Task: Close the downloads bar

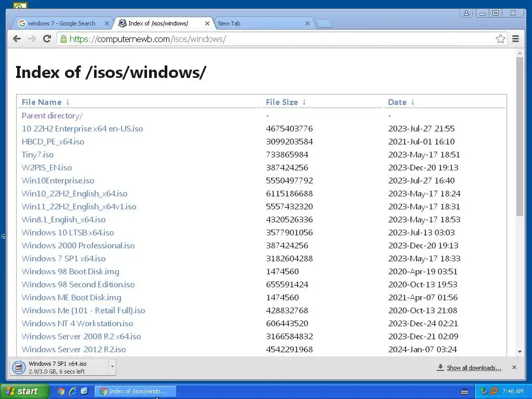Action: (x=514, y=367)
